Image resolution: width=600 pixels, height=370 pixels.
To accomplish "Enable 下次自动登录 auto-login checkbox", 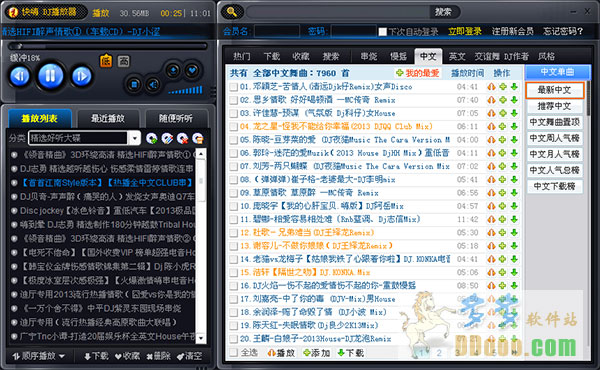I will (x=383, y=32).
